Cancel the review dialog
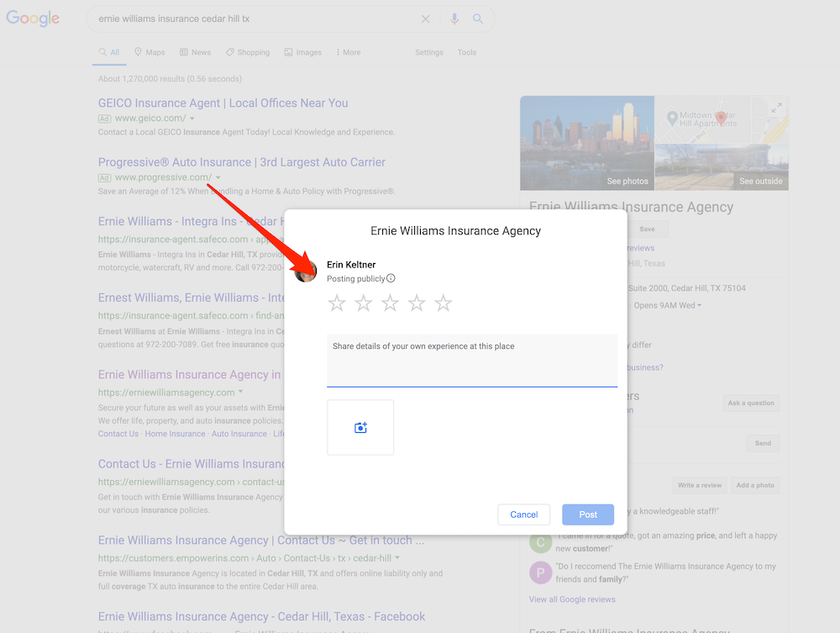 (x=524, y=514)
